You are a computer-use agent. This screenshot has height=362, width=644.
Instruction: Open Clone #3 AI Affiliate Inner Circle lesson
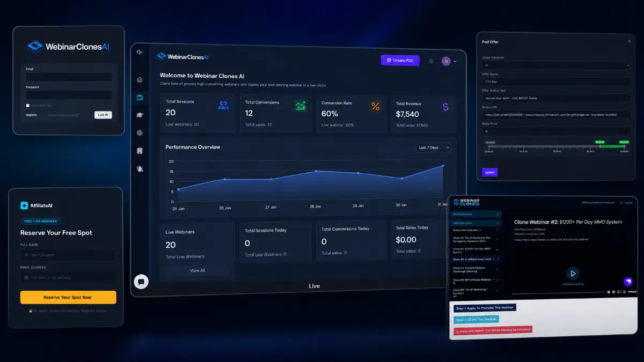475,259
